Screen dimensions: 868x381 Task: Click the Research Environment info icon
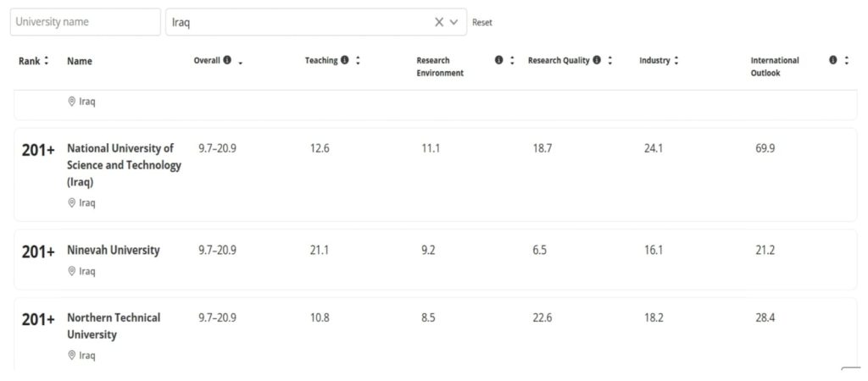pyautogui.click(x=498, y=60)
